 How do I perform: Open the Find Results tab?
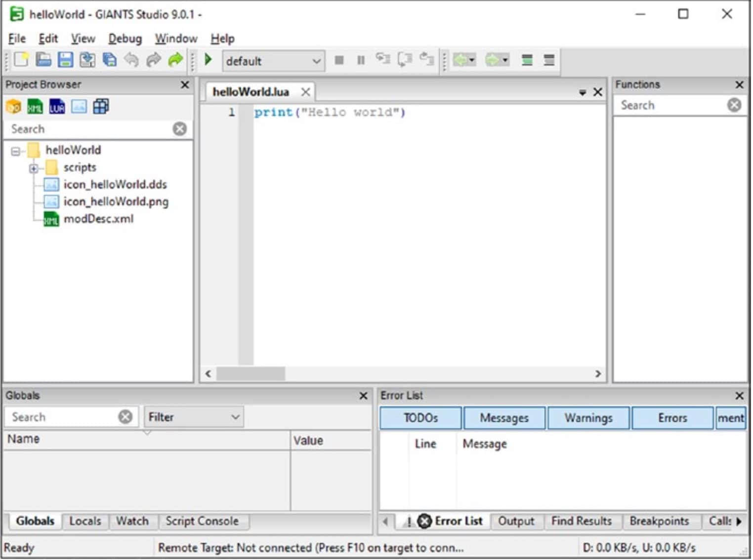[x=583, y=522]
